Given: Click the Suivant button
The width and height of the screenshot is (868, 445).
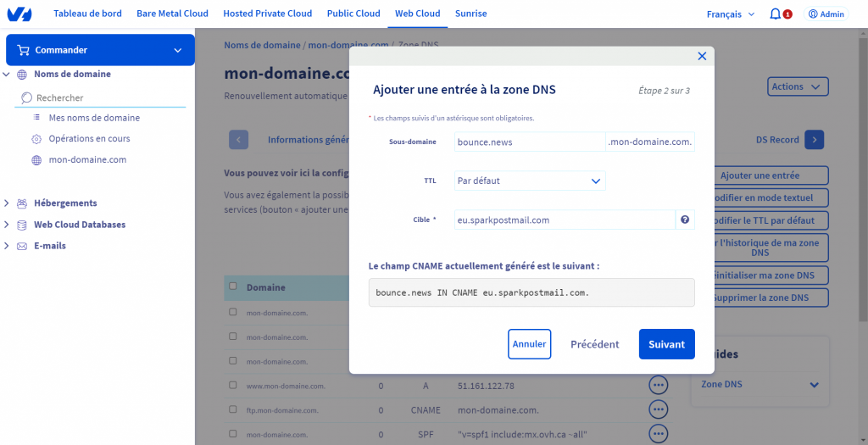Looking at the screenshot, I should pyautogui.click(x=666, y=344).
